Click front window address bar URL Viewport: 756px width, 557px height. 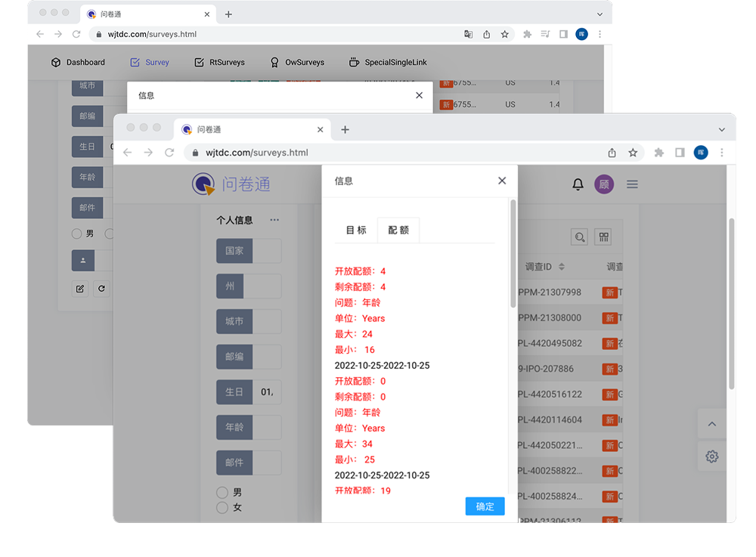(x=257, y=153)
